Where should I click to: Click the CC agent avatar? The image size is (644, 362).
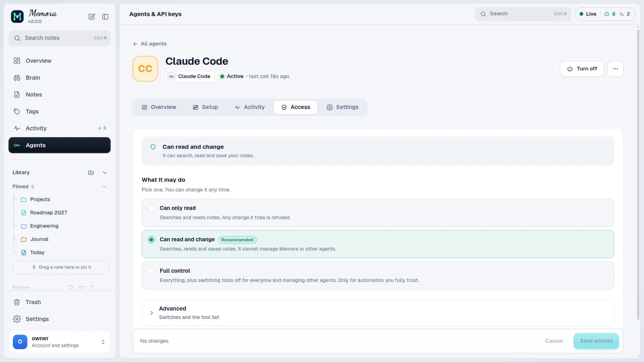click(145, 69)
